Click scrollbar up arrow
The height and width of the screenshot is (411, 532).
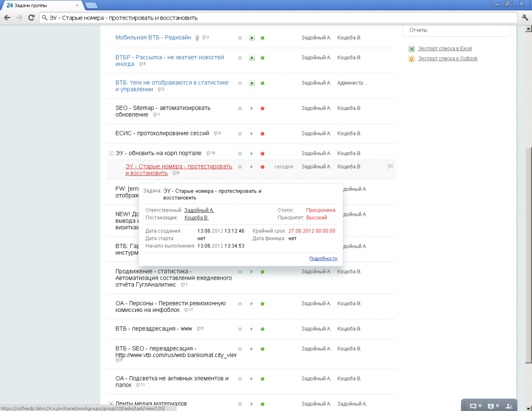528,29
